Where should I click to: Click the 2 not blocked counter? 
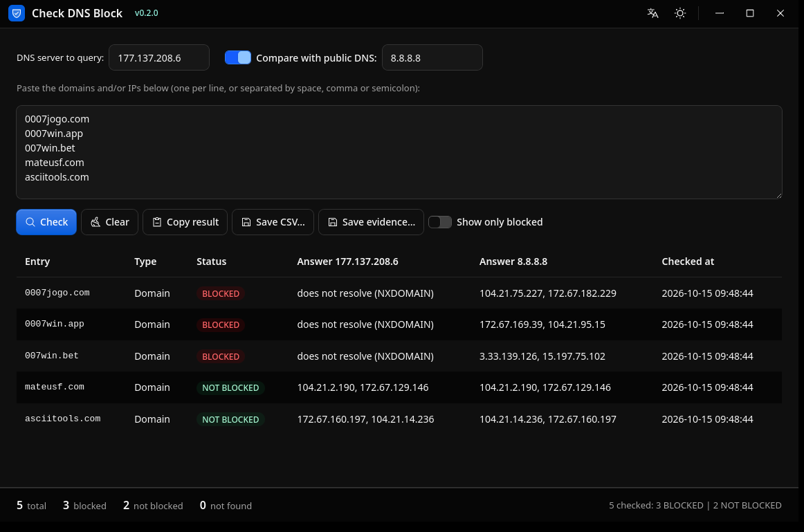point(153,505)
